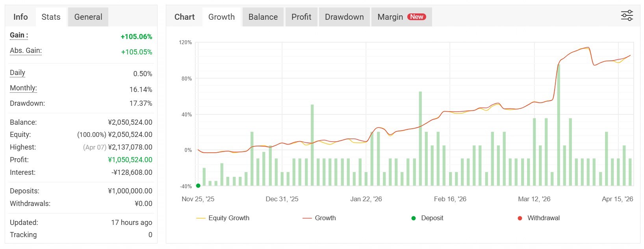The width and height of the screenshot is (644, 249).
Task: Select the Growth chart tab
Action: [221, 17]
